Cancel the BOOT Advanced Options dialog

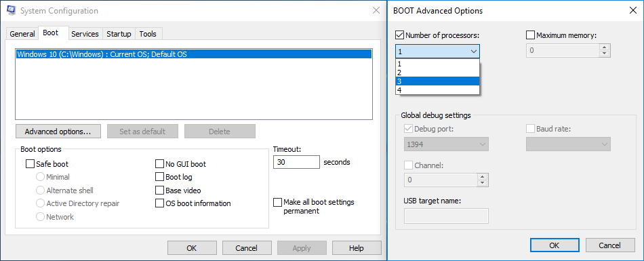[610, 245]
